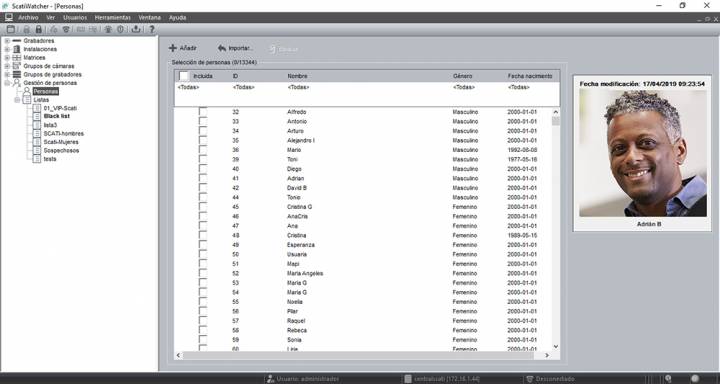Click the Adrián B portrait photo
The image size is (720, 384).
[x=643, y=153]
